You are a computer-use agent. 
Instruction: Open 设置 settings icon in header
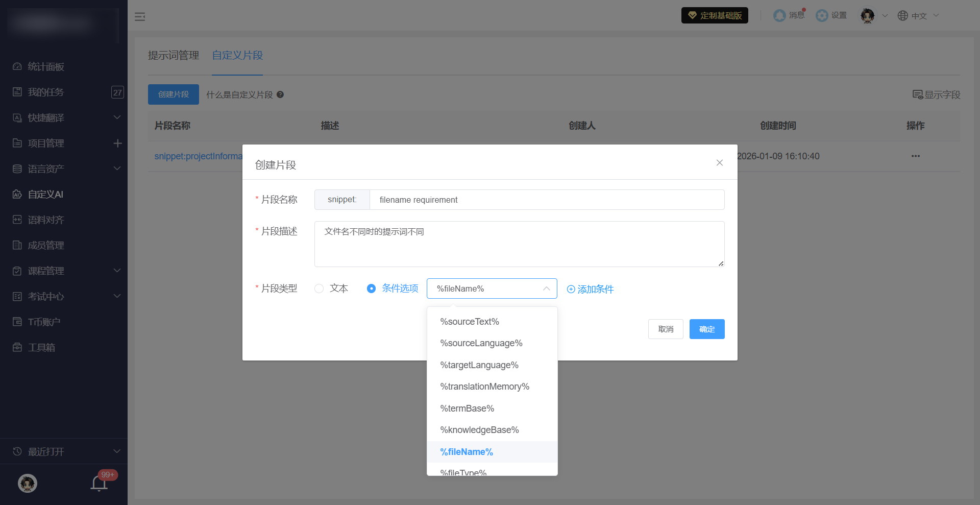(x=822, y=16)
